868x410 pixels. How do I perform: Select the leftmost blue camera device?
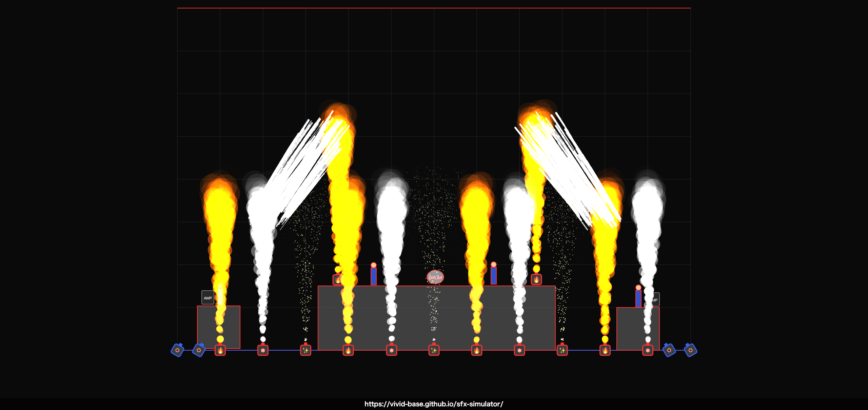tap(177, 350)
